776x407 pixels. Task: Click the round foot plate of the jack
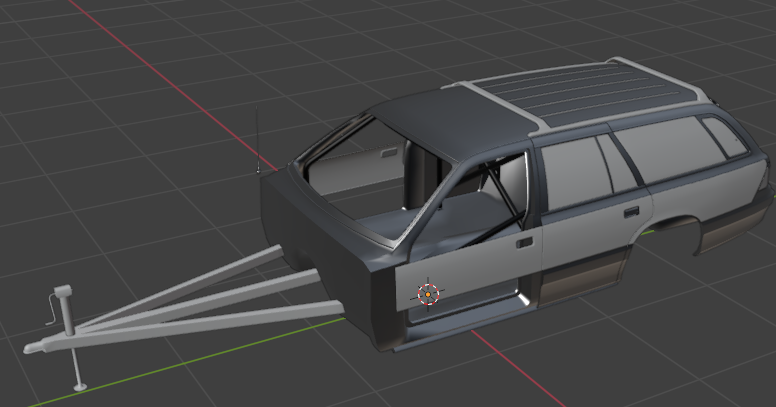(80, 387)
